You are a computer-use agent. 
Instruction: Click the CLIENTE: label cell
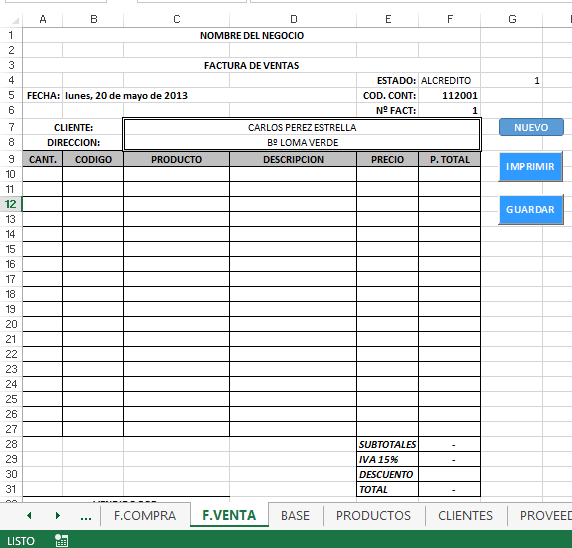point(73,127)
